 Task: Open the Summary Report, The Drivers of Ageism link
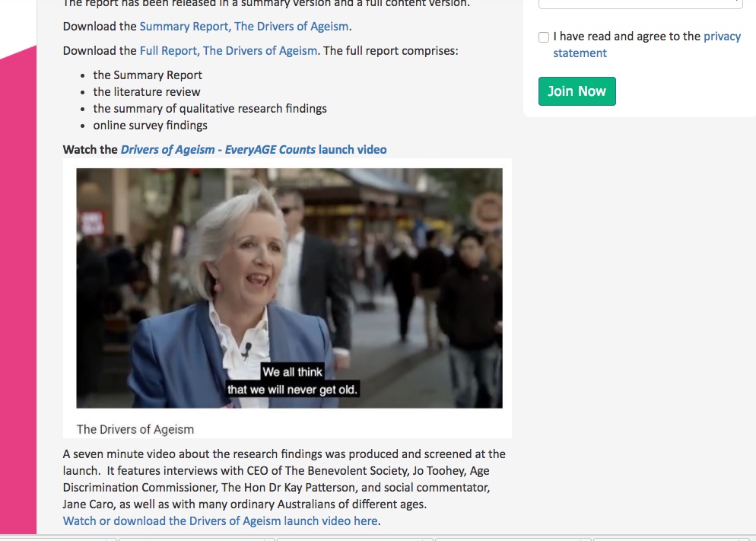tap(244, 27)
